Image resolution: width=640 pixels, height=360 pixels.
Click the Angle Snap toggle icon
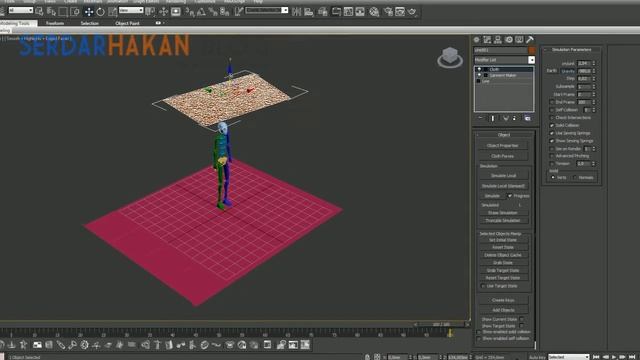tap(201, 12)
